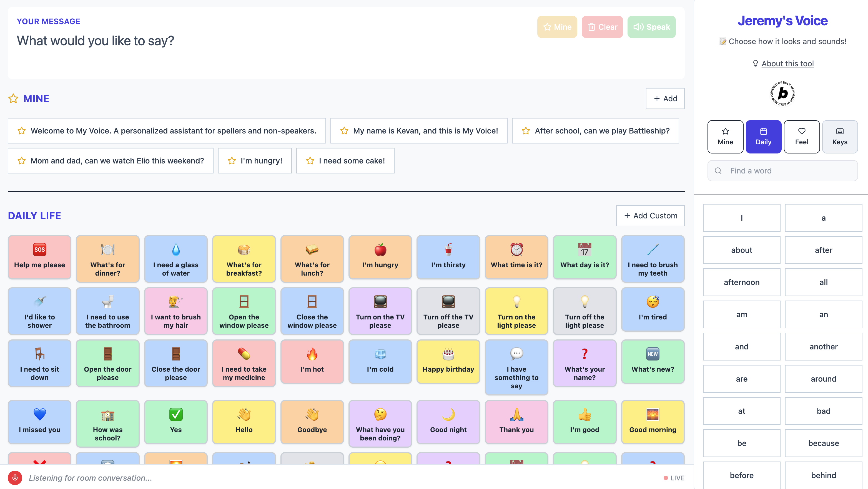Toggle the LIVE listening indicator
Viewport: 868px width, 489px height.
(x=674, y=478)
